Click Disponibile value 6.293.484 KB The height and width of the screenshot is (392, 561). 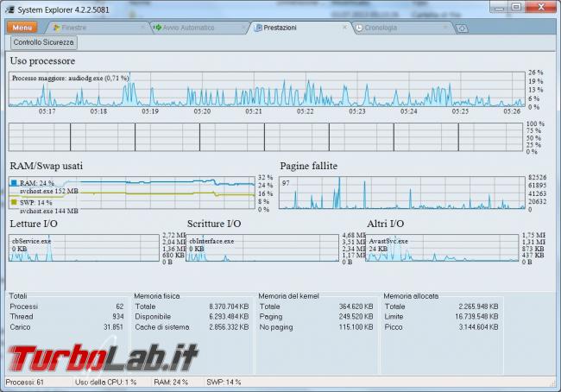tap(229, 317)
